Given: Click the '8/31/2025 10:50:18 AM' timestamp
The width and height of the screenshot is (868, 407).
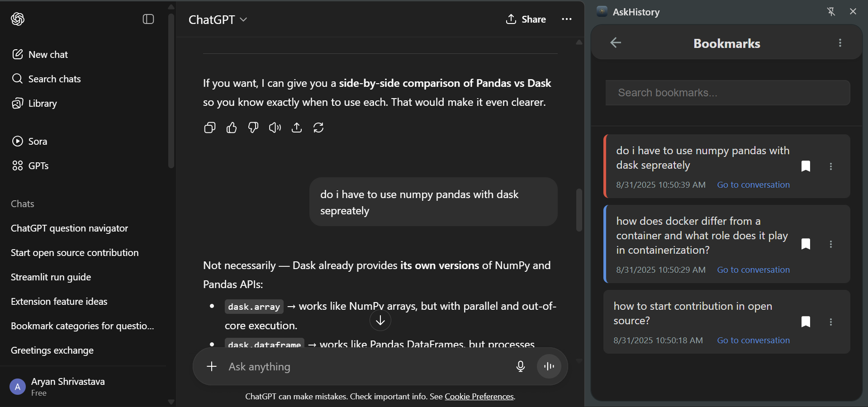Looking at the screenshot, I should click(x=658, y=341).
